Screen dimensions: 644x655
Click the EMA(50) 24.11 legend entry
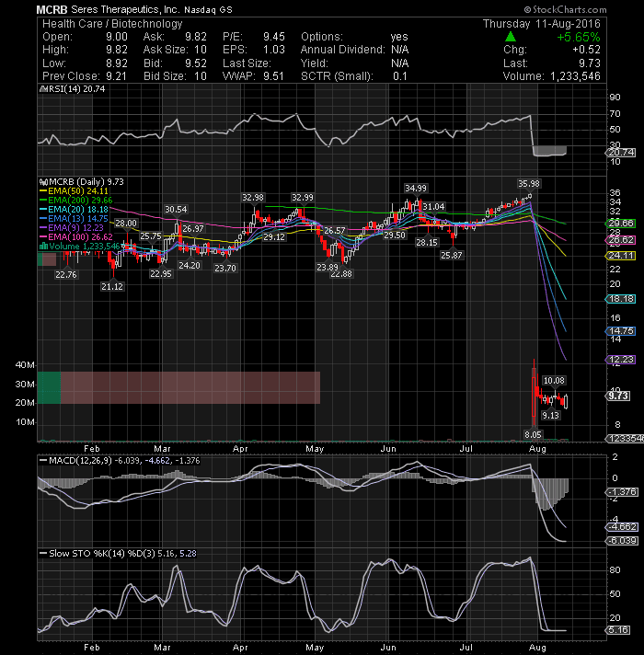click(74, 191)
